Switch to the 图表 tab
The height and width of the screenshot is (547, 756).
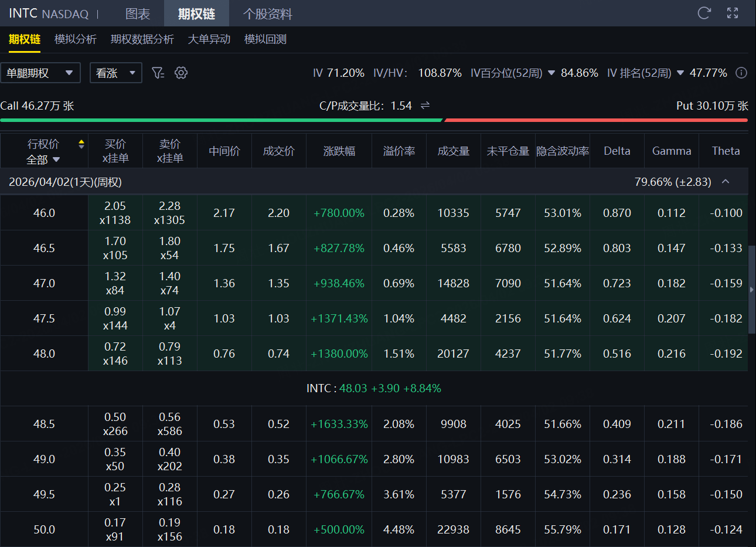(138, 13)
